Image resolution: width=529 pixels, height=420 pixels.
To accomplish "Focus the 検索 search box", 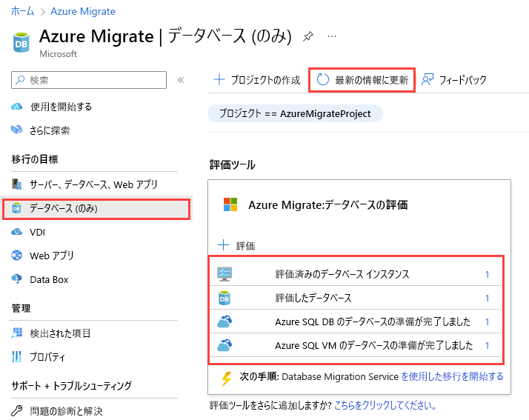I will (x=89, y=80).
